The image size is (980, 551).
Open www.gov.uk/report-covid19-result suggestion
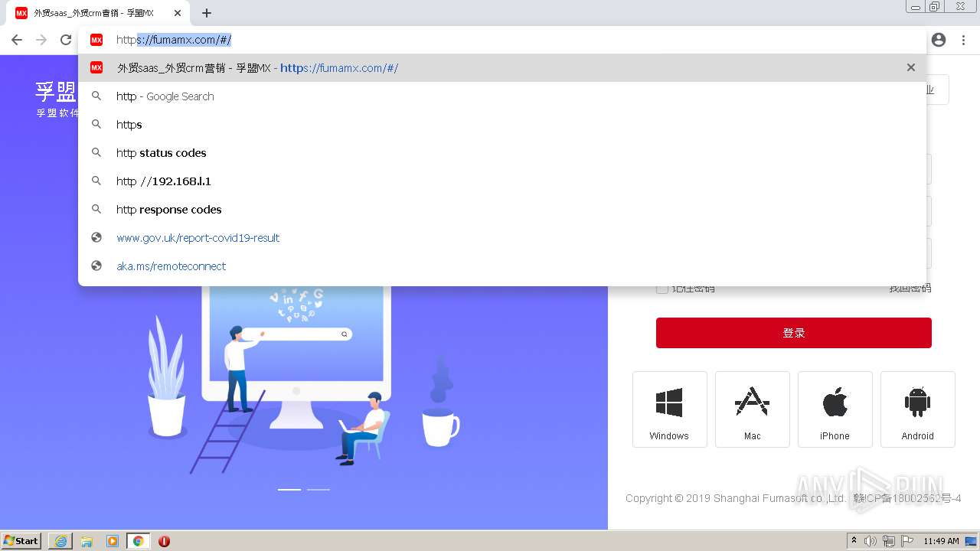point(502,238)
